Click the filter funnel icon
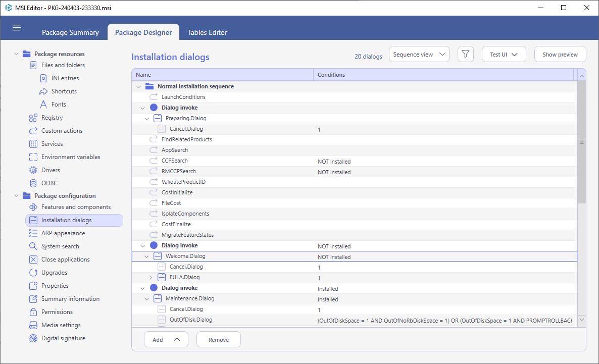This screenshot has height=364, width=599. [x=465, y=54]
